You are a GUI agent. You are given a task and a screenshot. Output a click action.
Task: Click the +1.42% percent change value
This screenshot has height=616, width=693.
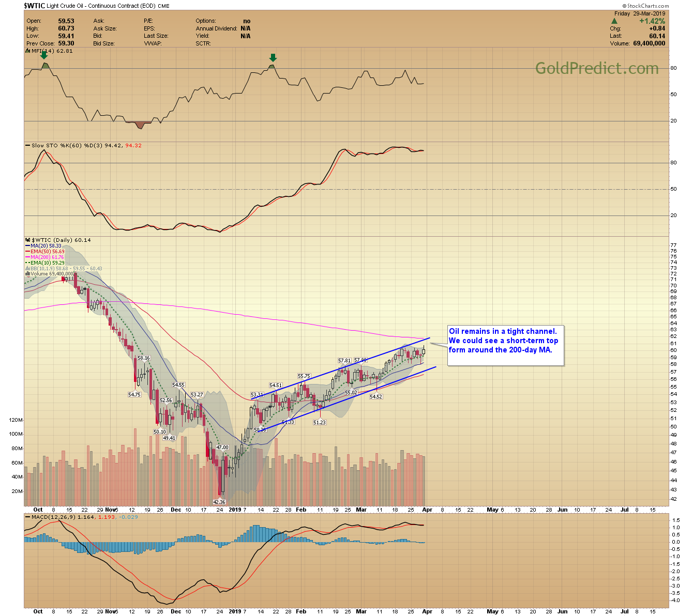[652, 21]
